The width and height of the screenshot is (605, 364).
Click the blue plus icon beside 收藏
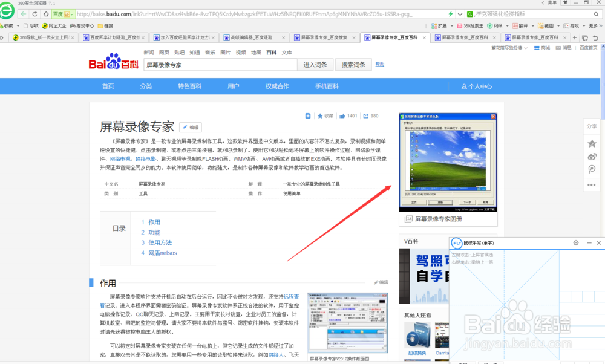tap(308, 115)
